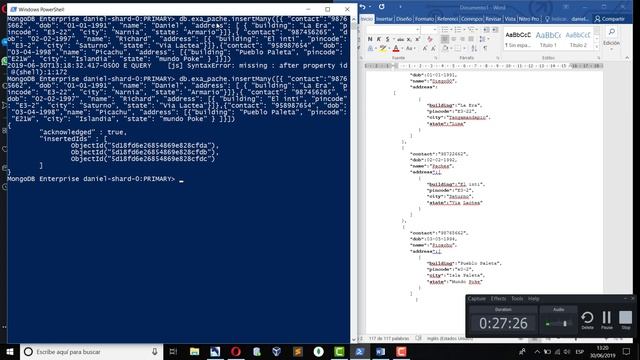Justify the paragraph text
The width and height of the screenshot is (640, 360).
click(471, 39)
